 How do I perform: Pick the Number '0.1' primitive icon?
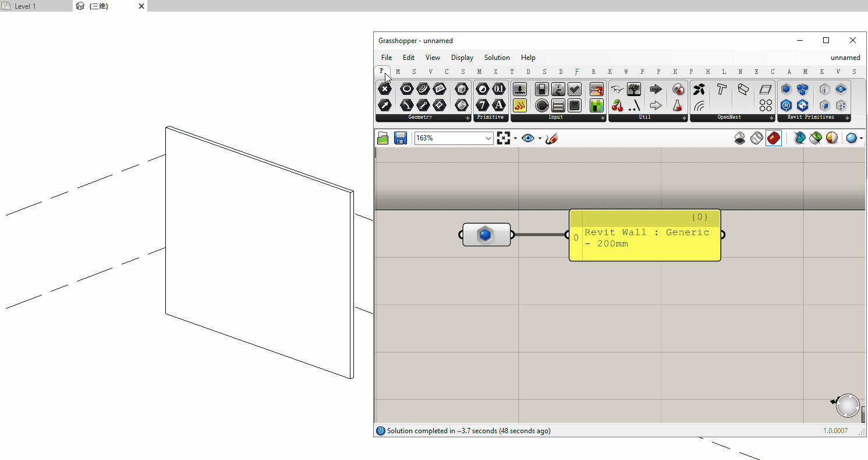click(498, 89)
